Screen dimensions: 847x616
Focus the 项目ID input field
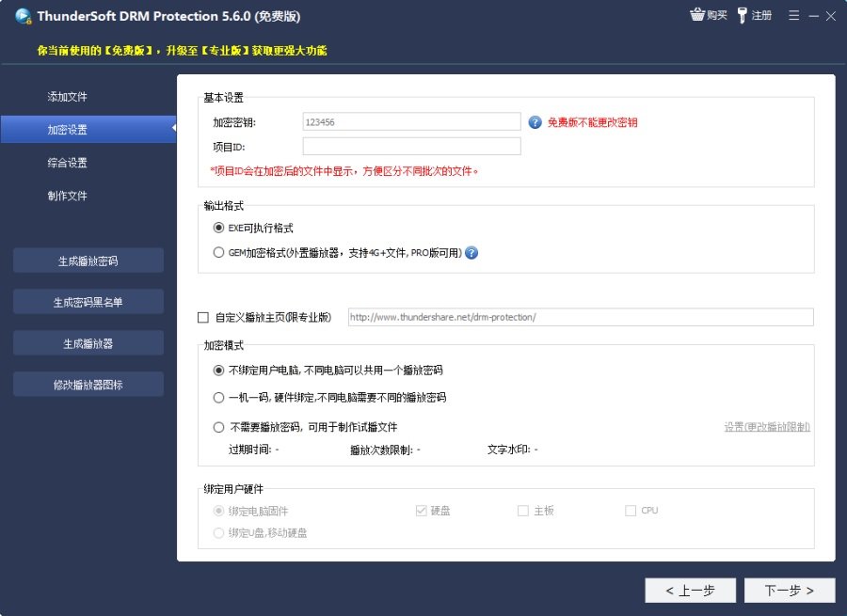coord(411,147)
